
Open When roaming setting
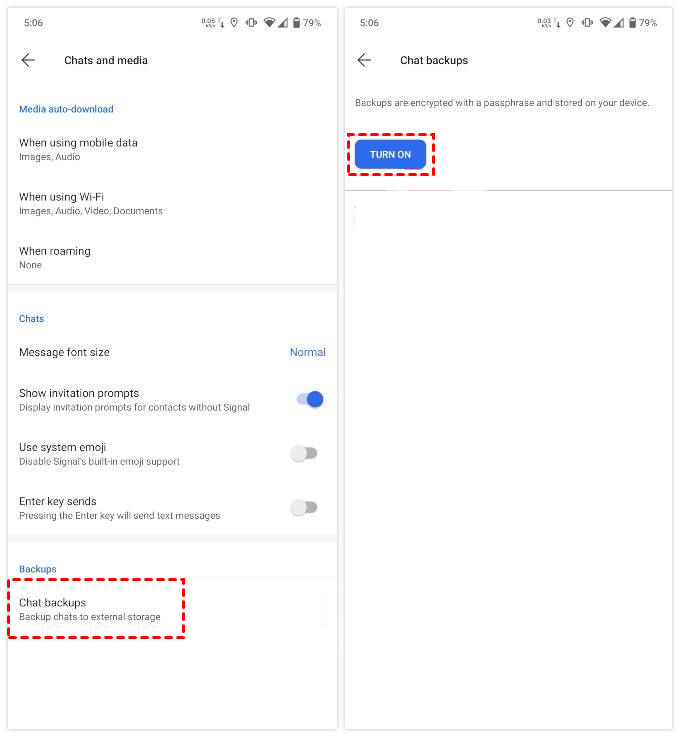(172, 257)
